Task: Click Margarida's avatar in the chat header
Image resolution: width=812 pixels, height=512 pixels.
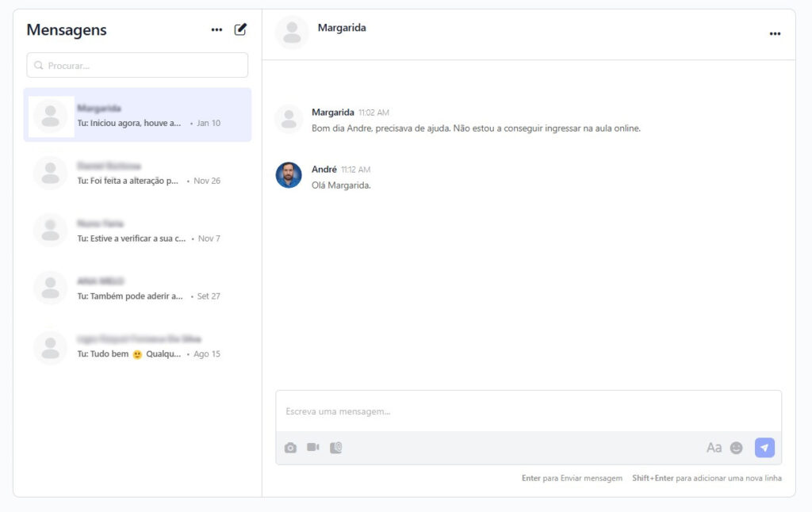Action: click(292, 32)
